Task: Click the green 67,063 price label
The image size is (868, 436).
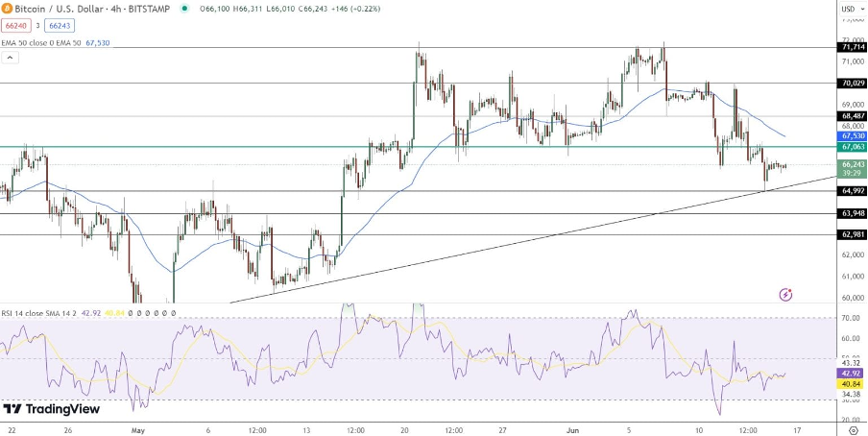Action: point(853,147)
